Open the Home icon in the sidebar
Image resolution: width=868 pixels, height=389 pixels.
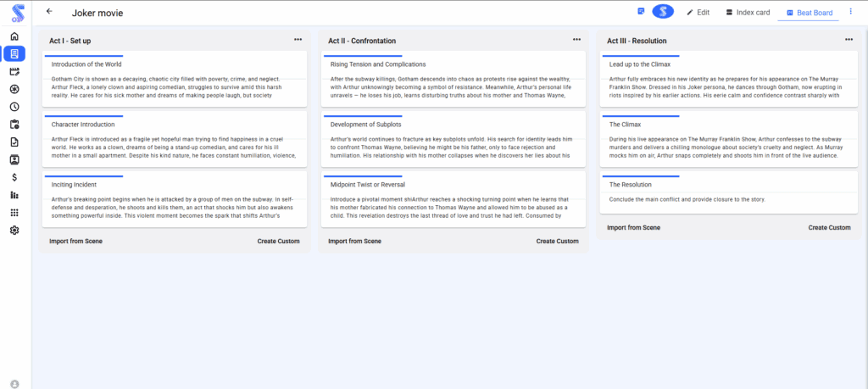tap(14, 36)
